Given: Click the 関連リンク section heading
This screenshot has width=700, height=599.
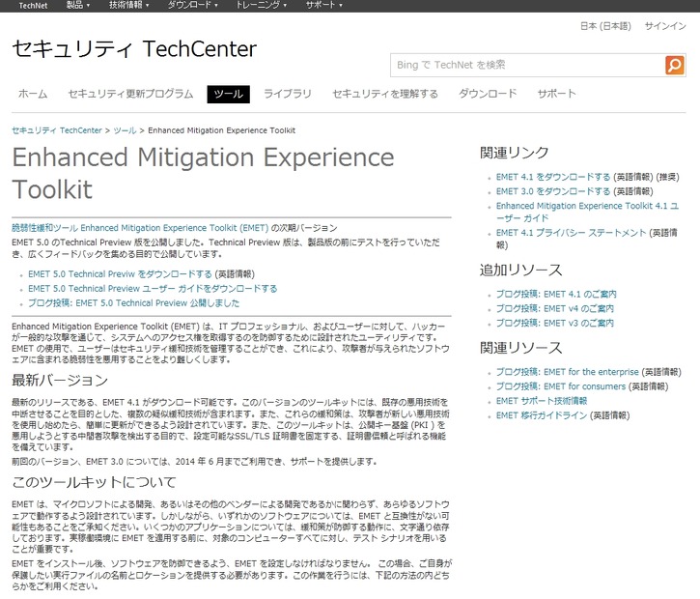Looking at the screenshot, I should pos(515,153).
